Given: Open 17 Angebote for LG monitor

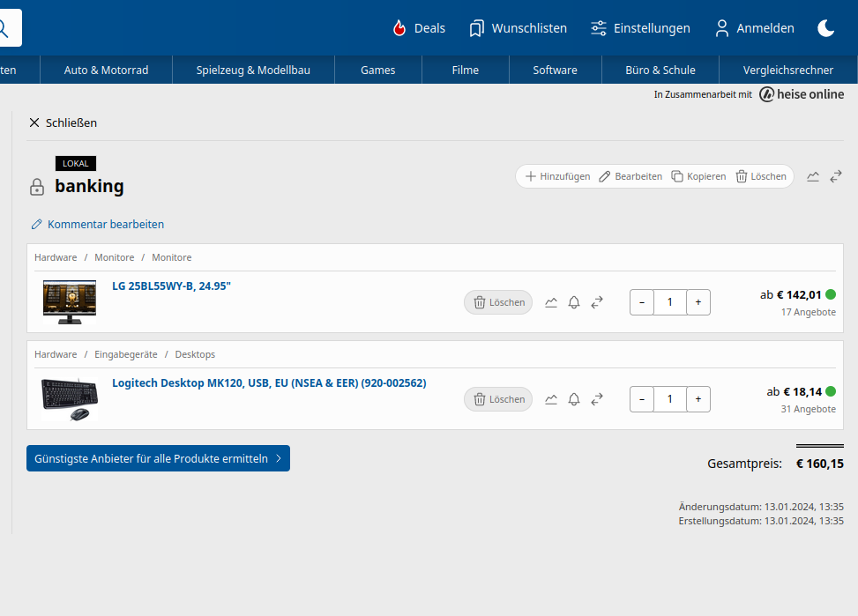Looking at the screenshot, I should pos(809,312).
